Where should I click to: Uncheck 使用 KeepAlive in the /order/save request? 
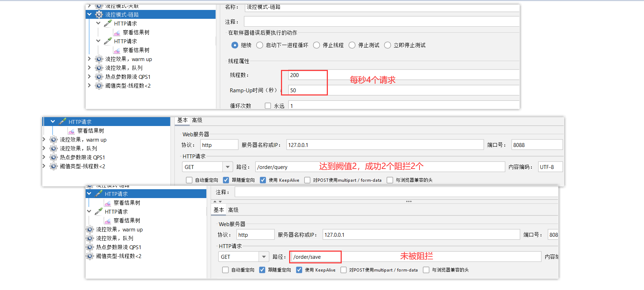(x=299, y=270)
